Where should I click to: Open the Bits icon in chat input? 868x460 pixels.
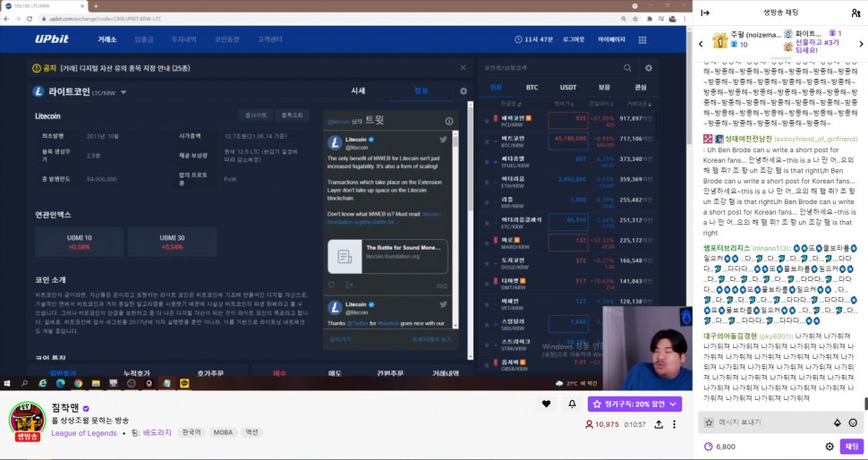837,422
